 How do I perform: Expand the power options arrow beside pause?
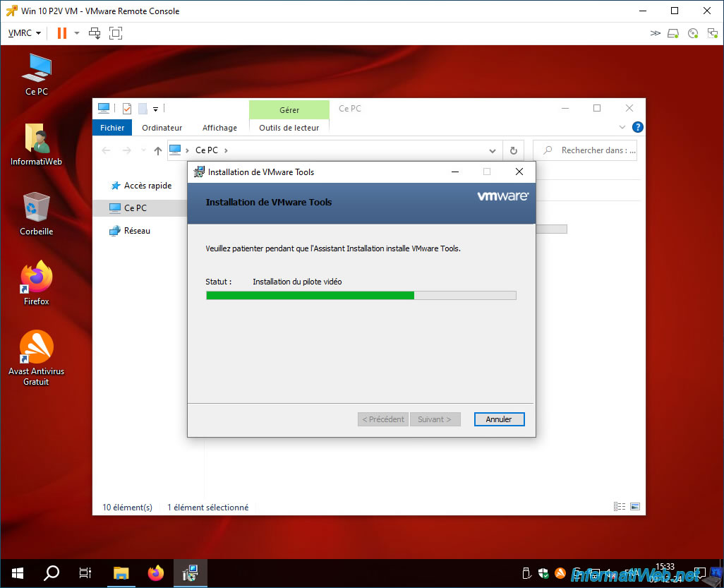[77, 33]
